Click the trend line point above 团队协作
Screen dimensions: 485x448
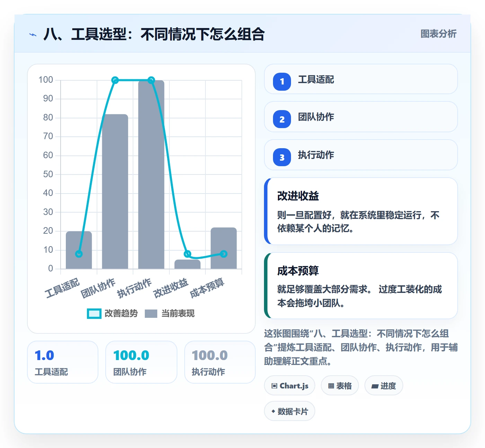[x=115, y=80]
